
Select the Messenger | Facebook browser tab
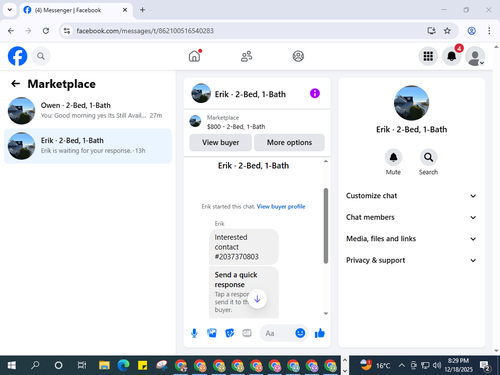[76, 10]
